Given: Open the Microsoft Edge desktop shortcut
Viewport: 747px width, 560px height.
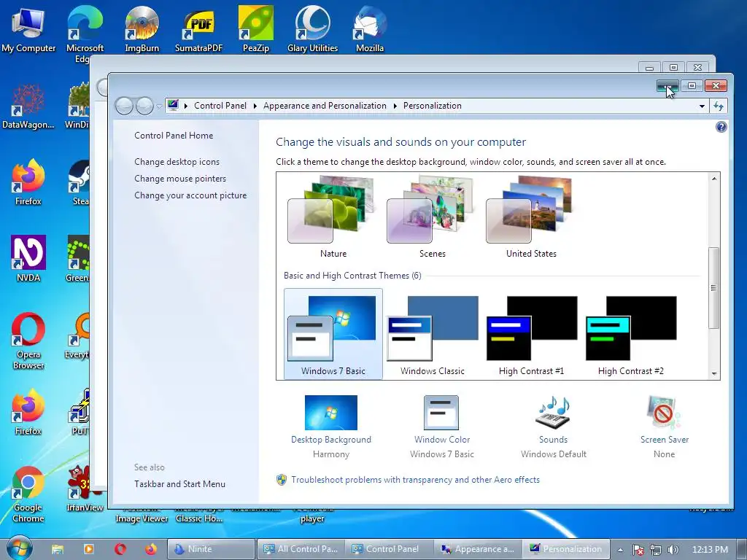Looking at the screenshot, I should (85, 34).
